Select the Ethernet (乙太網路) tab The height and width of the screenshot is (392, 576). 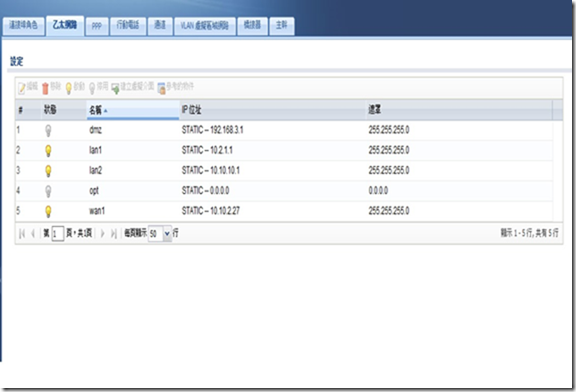(65, 25)
